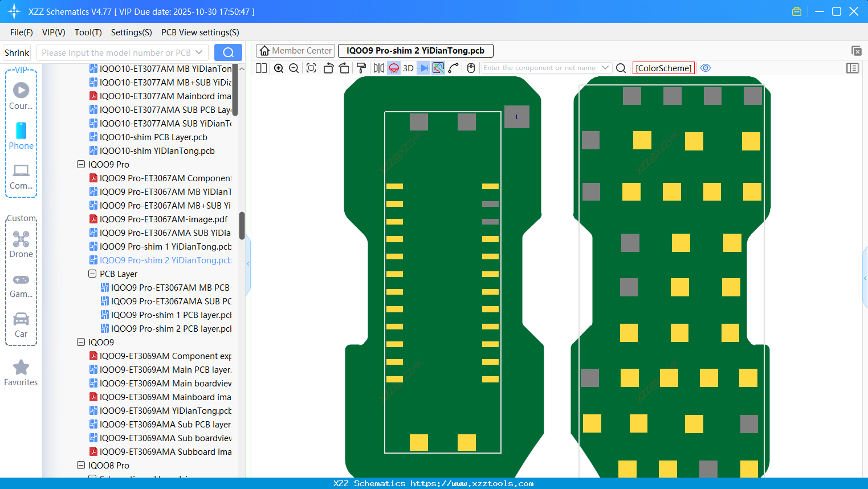This screenshot has width=868, height=489.
Task: Click the zoom in magnifier icon
Action: [279, 68]
